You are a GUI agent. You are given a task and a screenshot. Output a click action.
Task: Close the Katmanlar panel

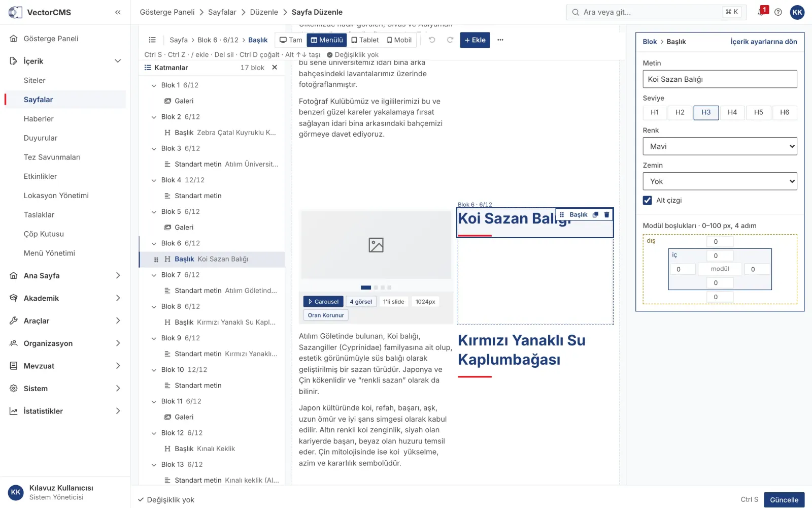coord(275,68)
